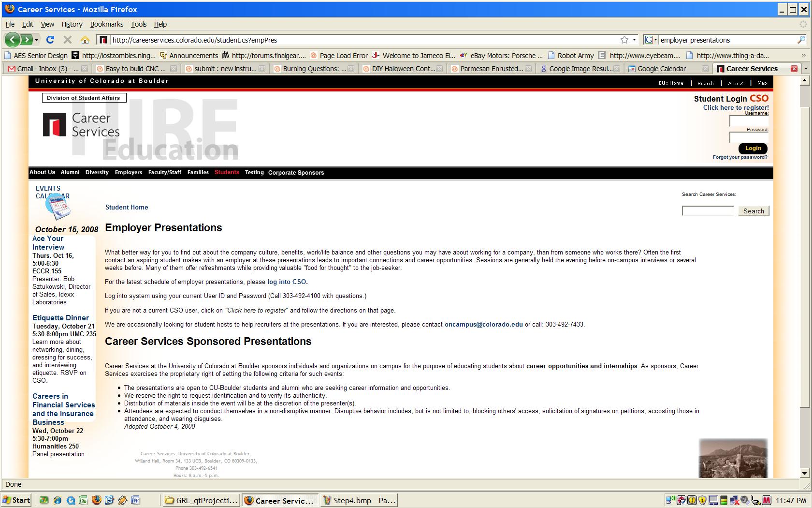Viewport: 812px width, 508px height.
Task: Launch Internet Explorer from Quick Launch
Action: point(58,500)
